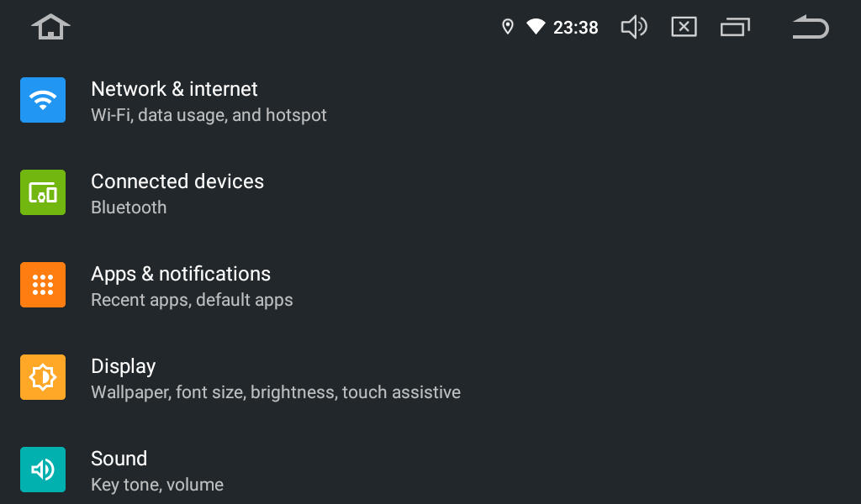Tap the blue Network Wi-Fi icon

[x=43, y=100]
